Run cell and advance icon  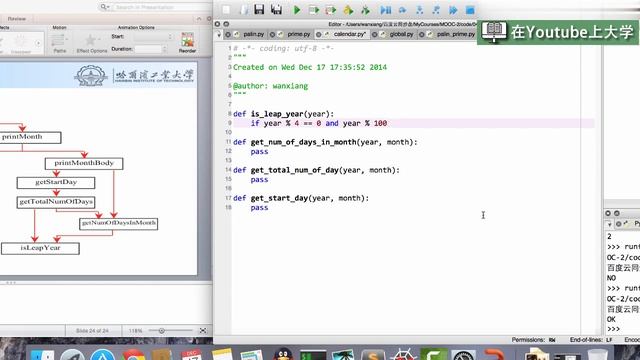pyautogui.click(x=331, y=10)
